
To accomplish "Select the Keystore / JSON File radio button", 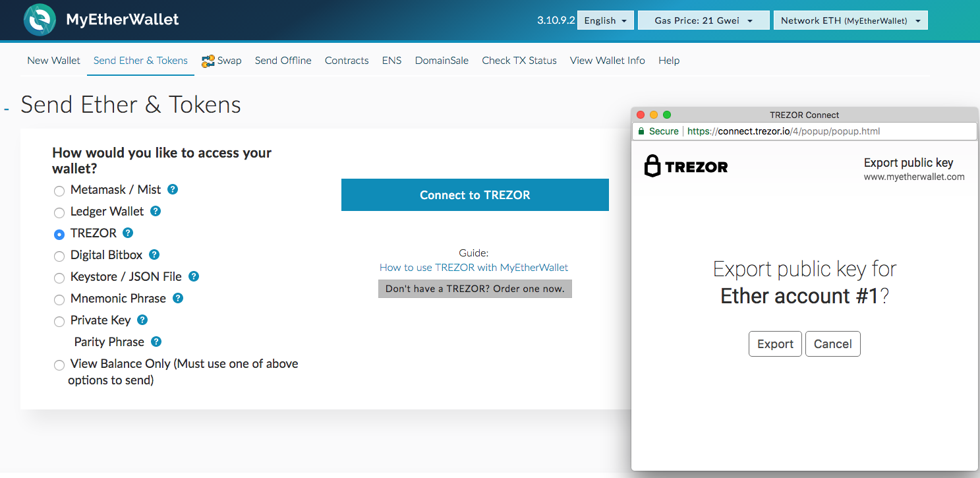I will (x=59, y=278).
